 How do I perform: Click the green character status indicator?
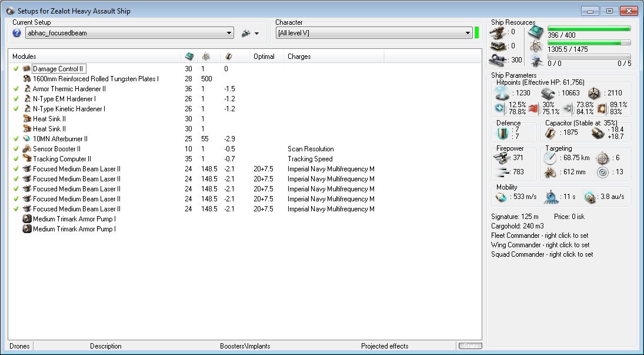(477, 33)
